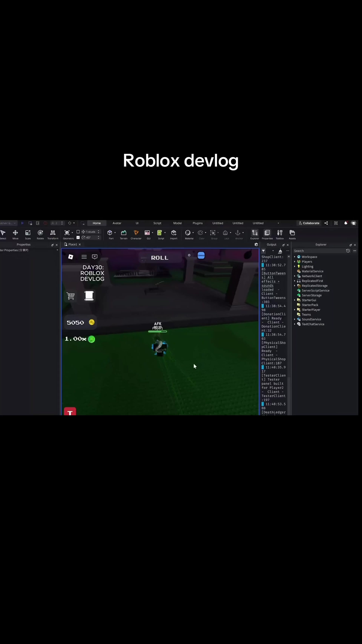Click the Explorer search history clock icon

pos(348,251)
